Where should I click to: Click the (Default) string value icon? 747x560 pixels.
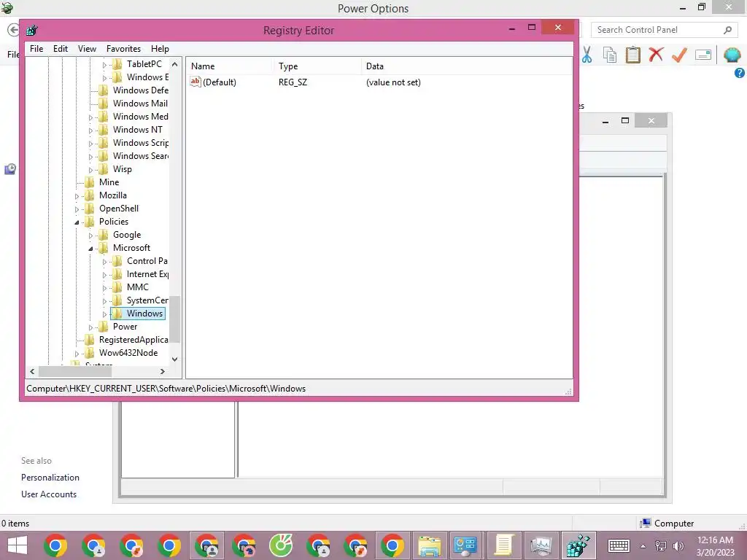(196, 82)
